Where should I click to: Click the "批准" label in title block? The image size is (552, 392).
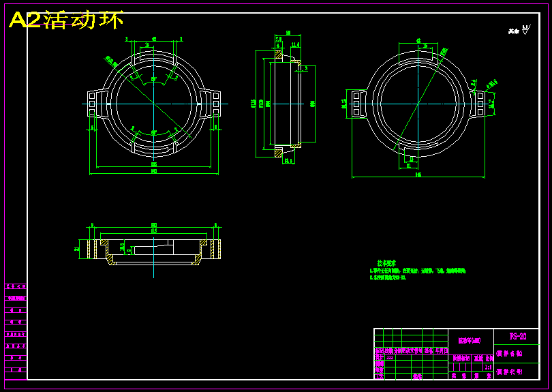click(x=418, y=376)
